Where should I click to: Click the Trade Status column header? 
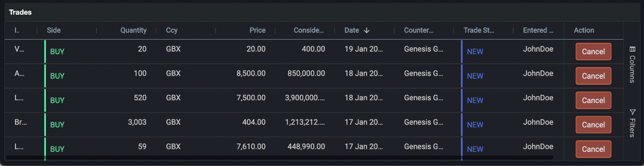click(x=479, y=30)
